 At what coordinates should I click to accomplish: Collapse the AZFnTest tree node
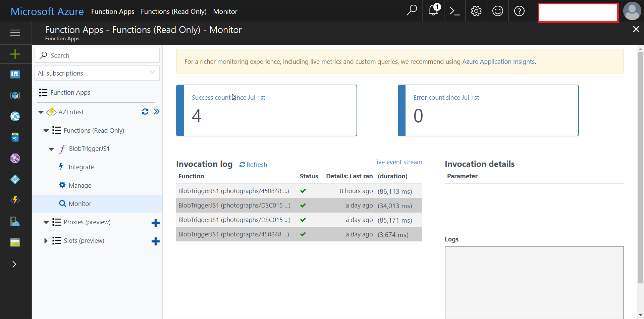(41, 112)
